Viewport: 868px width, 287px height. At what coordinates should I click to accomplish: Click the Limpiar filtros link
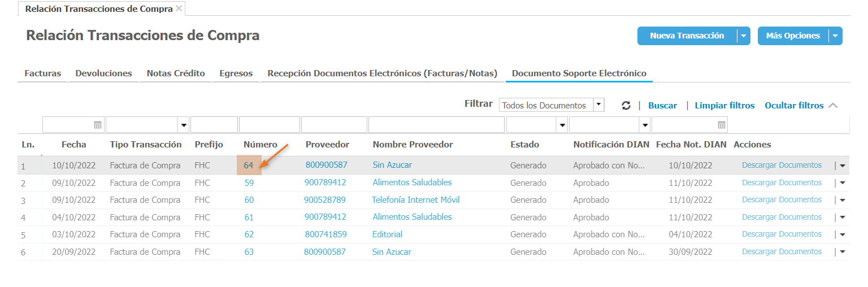point(724,106)
